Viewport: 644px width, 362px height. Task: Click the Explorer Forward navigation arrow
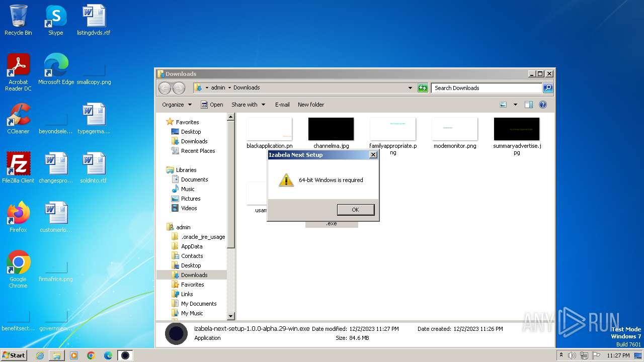179,88
